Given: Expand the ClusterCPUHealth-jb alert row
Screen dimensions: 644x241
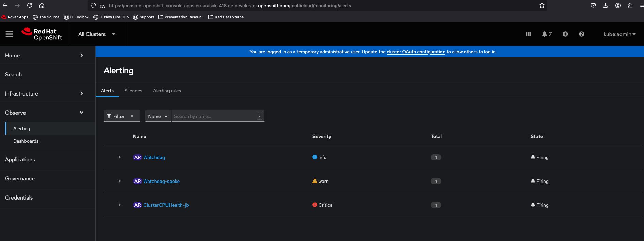Looking at the screenshot, I should click(119, 205).
